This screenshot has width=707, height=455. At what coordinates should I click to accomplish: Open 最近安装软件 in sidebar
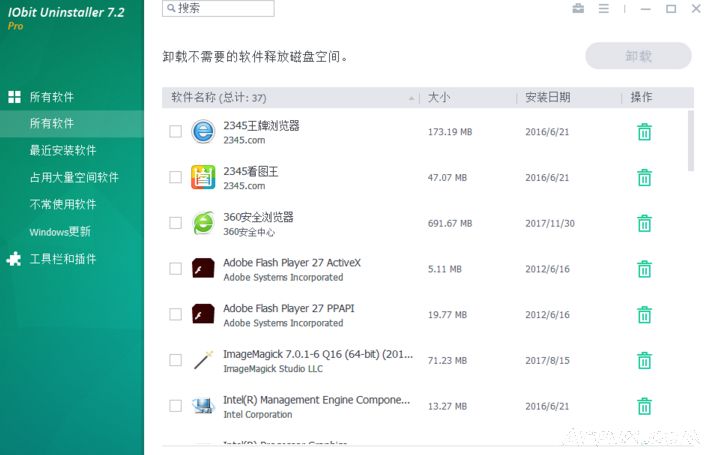point(63,150)
